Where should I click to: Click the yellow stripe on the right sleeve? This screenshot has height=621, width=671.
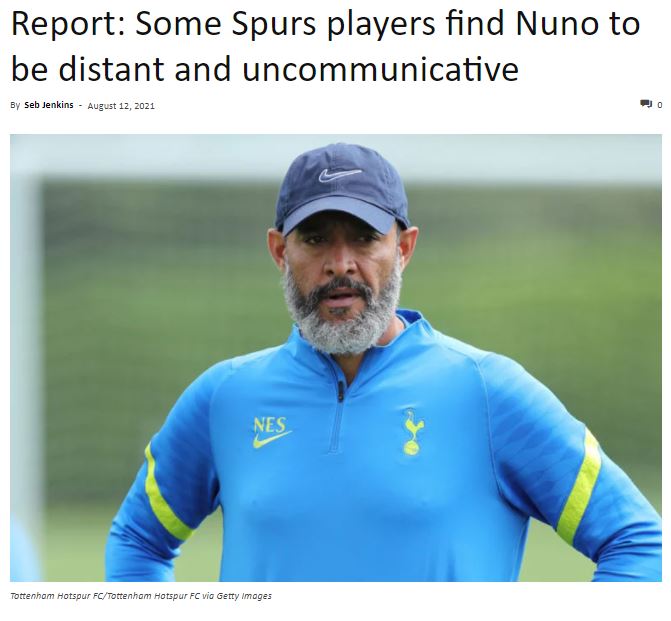[x=579, y=488]
